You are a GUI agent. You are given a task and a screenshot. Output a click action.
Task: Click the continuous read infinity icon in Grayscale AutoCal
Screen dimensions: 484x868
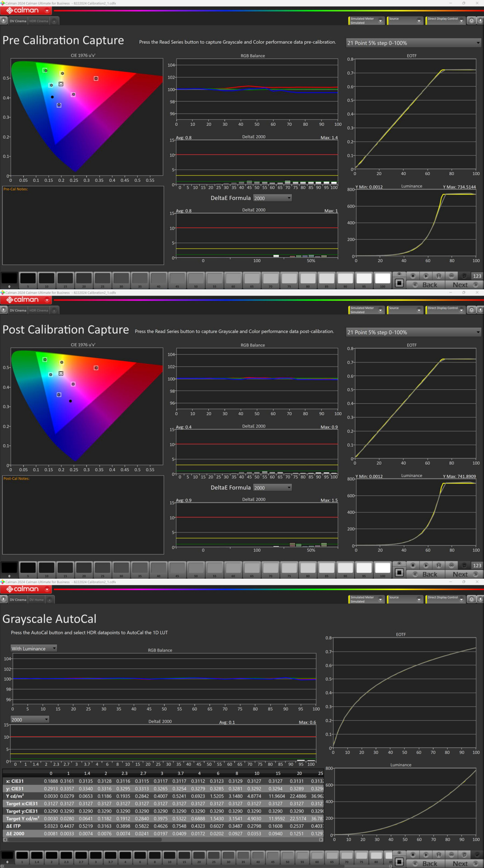pos(451,854)
